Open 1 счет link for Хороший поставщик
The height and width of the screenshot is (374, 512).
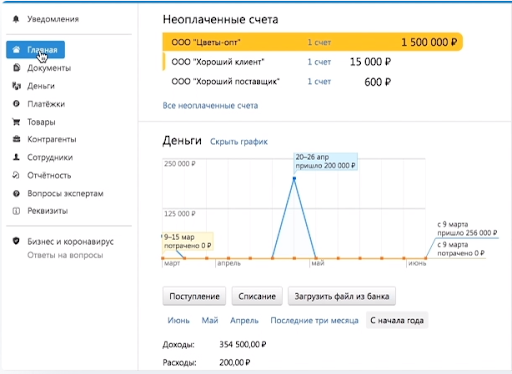(319, 81)
